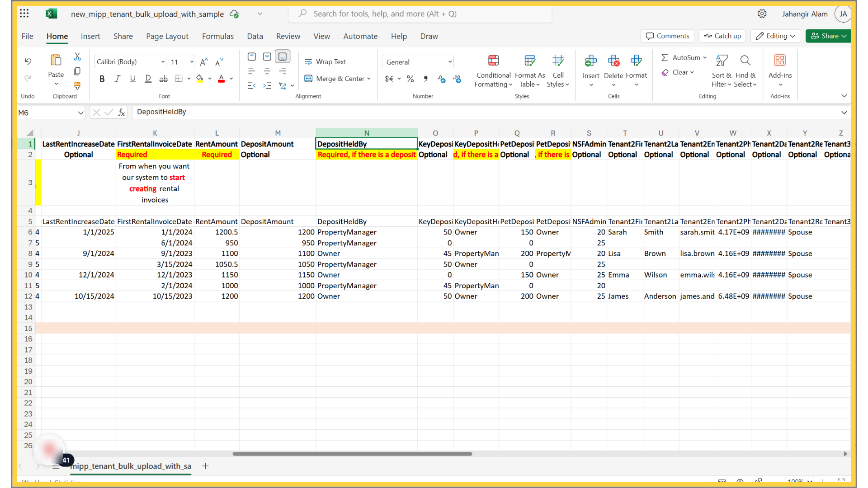Toggle Wrap Text
The width and height of the screenshot is (868, 488).
325,62
